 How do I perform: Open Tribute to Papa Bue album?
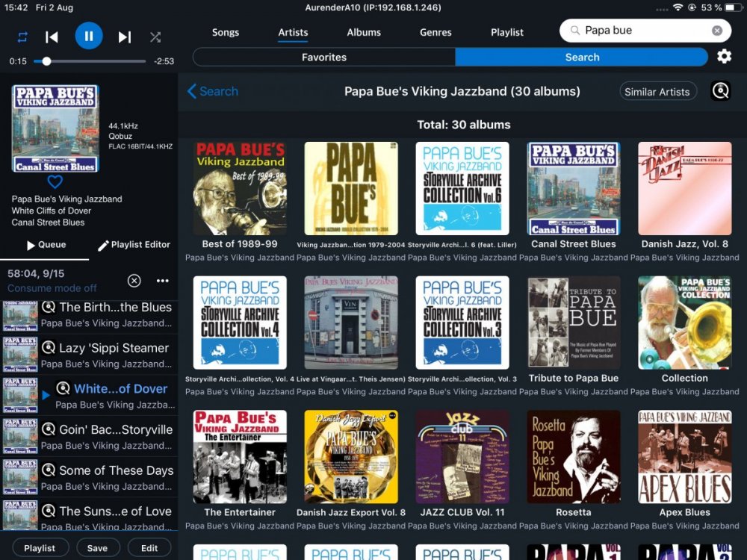(574, 323)
